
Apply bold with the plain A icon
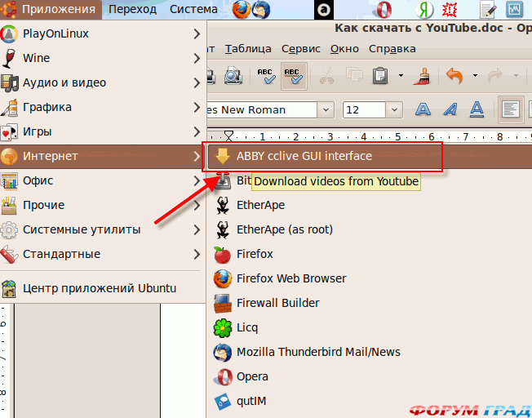(423, 109)
